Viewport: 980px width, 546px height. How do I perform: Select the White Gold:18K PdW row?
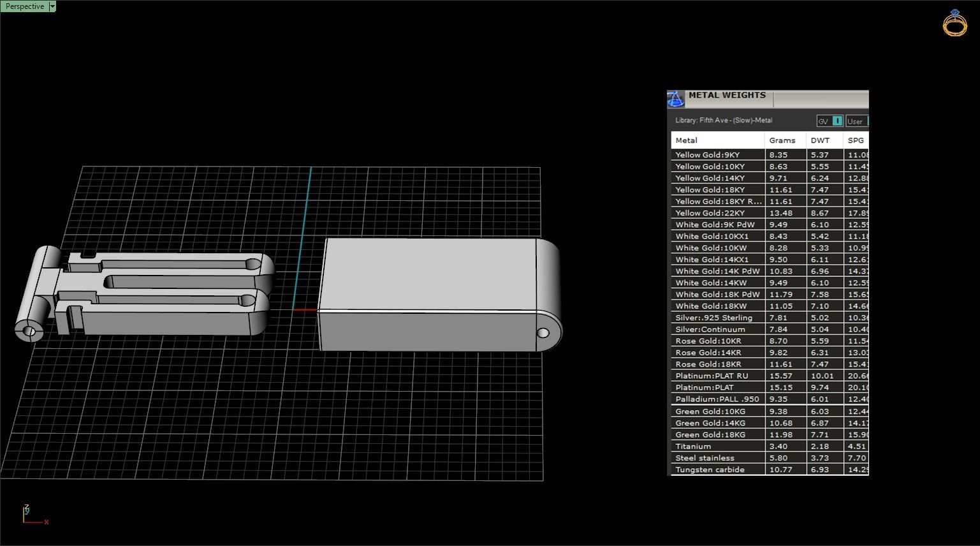pyautogui.click(x=770, y=295)
